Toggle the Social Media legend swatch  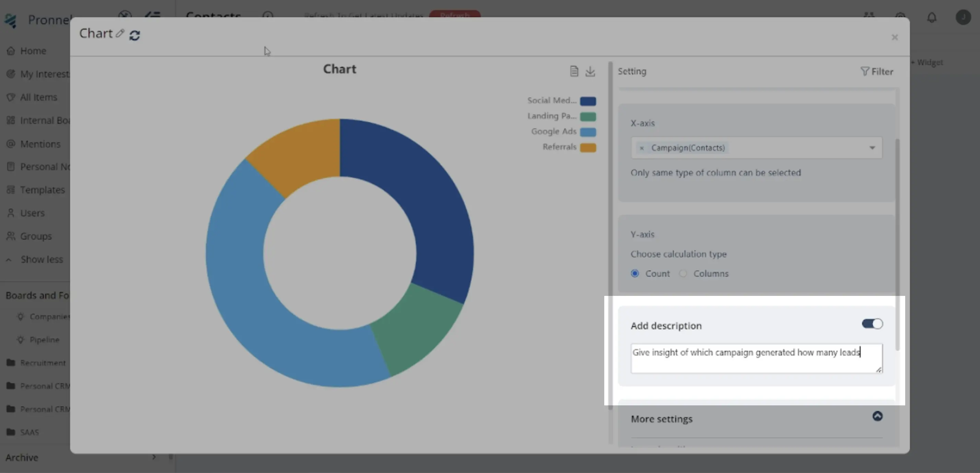pos(588,101)
